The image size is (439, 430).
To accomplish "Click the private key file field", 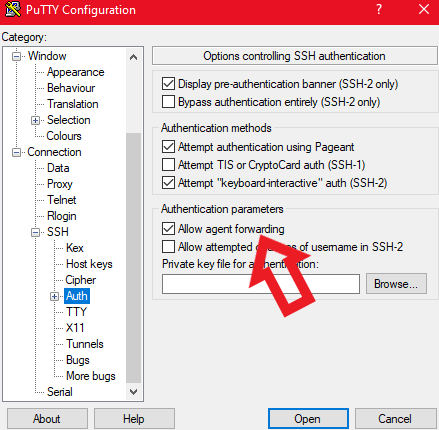I will [x=261, y=284].
